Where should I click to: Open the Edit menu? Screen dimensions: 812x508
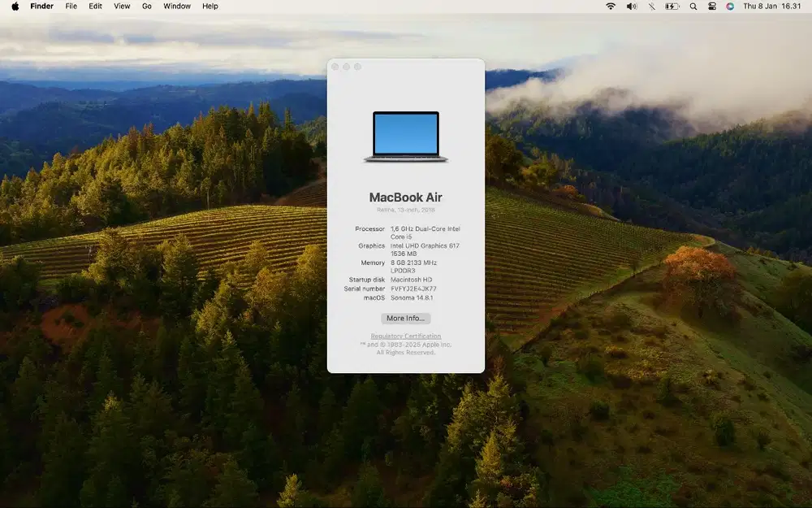coord(95,6)
